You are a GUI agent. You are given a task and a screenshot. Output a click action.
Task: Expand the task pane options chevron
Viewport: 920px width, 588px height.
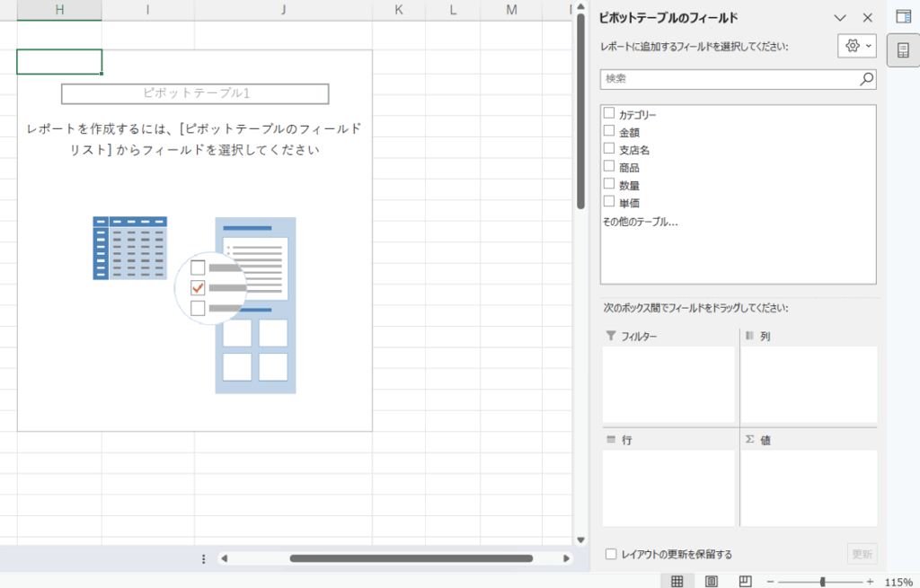click(x=840, y=18)
